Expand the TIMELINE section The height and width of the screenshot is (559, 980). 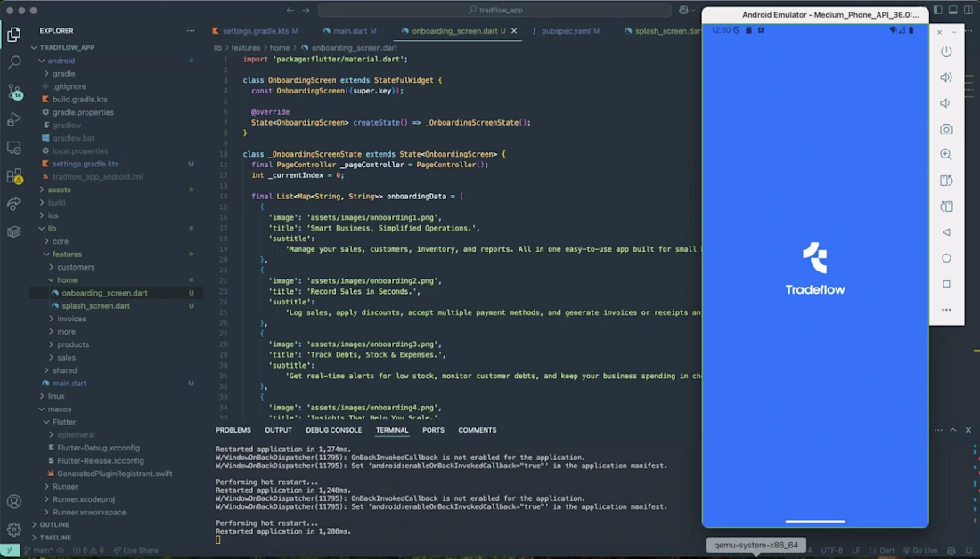pyautogui.click(x=55, y=537)
